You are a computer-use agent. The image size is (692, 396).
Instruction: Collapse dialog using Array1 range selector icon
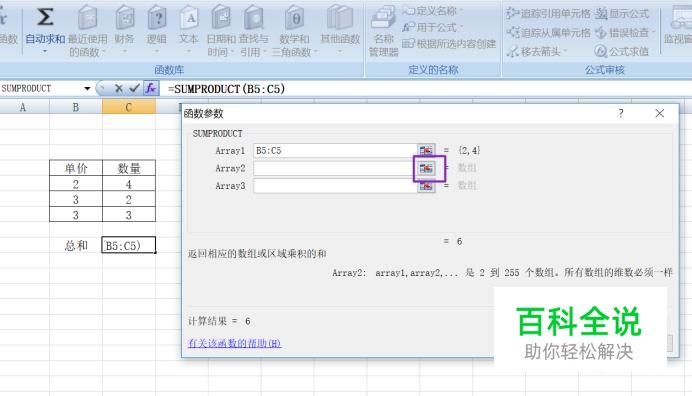426,151
